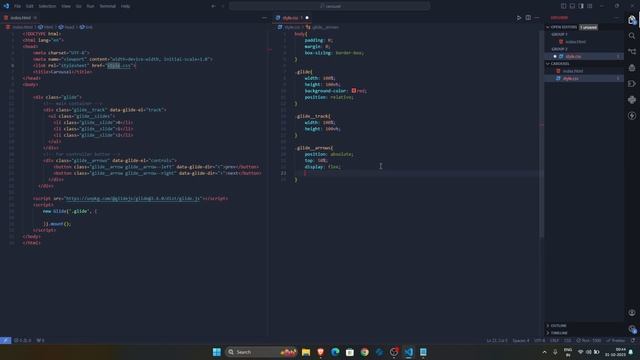Click the Split Editor icon
Screen dimensions: 640x360
[x=528, y=18]
